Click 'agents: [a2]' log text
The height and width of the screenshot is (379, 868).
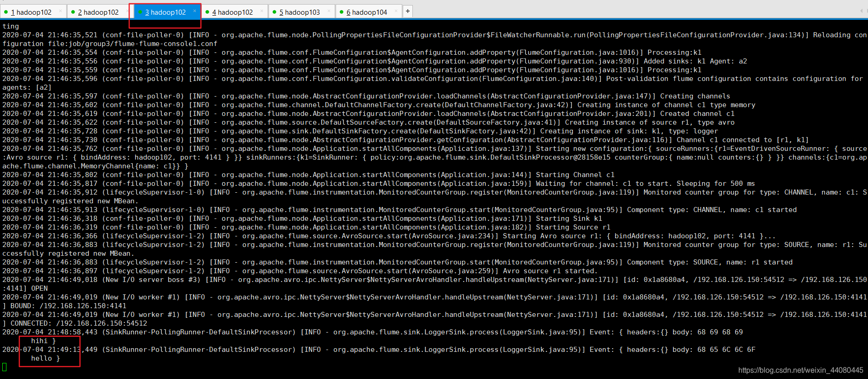pos(27,87)
